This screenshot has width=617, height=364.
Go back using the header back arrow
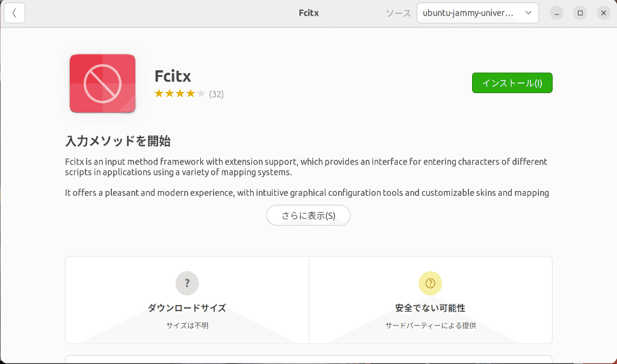[14, 13]
